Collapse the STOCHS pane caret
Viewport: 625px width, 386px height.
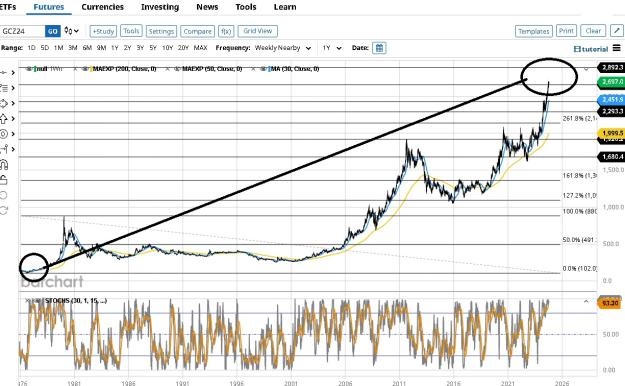pos(586,301)
